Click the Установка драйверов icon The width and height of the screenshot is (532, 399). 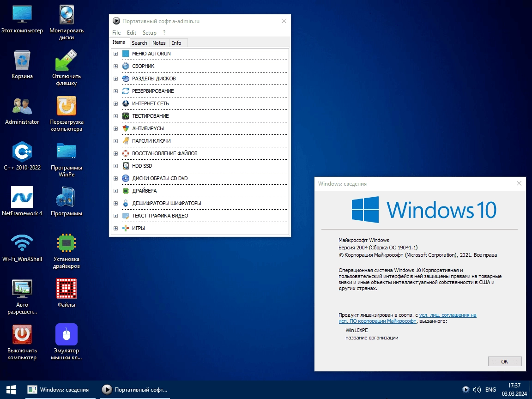pos(66,250)
